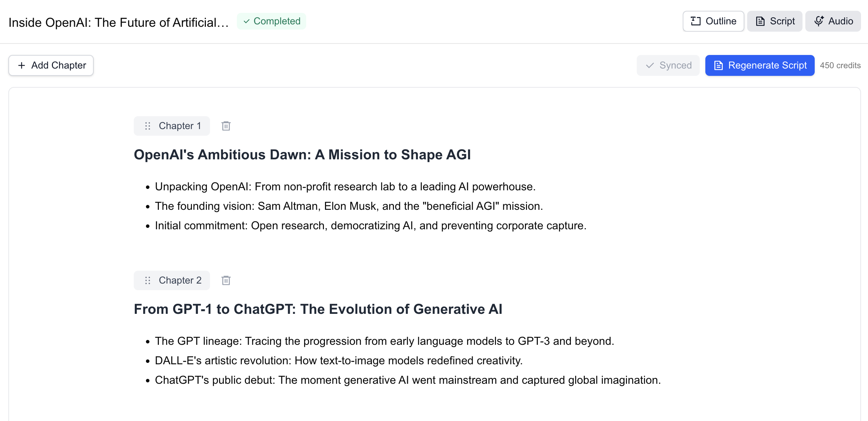Screen dimensions: 868x421
Task: Click the project title "Inside OpenAI"
Action: pyautogui.click(x=118, y=23)
